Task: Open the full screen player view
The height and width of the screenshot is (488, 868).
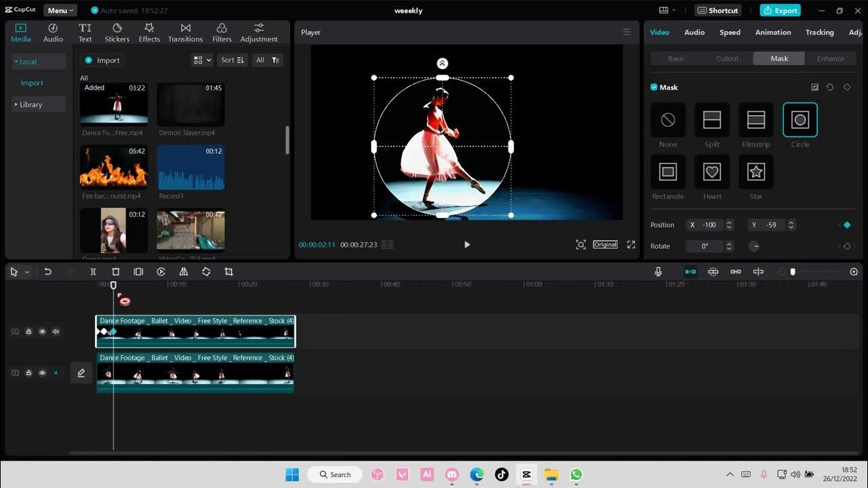Action: 631,245
